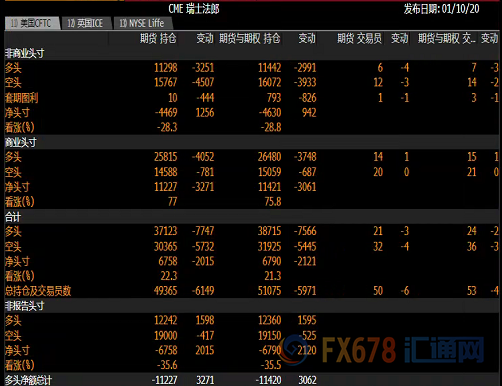Click the 期货 交易员 column header
Screen dimensions: 502x386
pos(359,39)
